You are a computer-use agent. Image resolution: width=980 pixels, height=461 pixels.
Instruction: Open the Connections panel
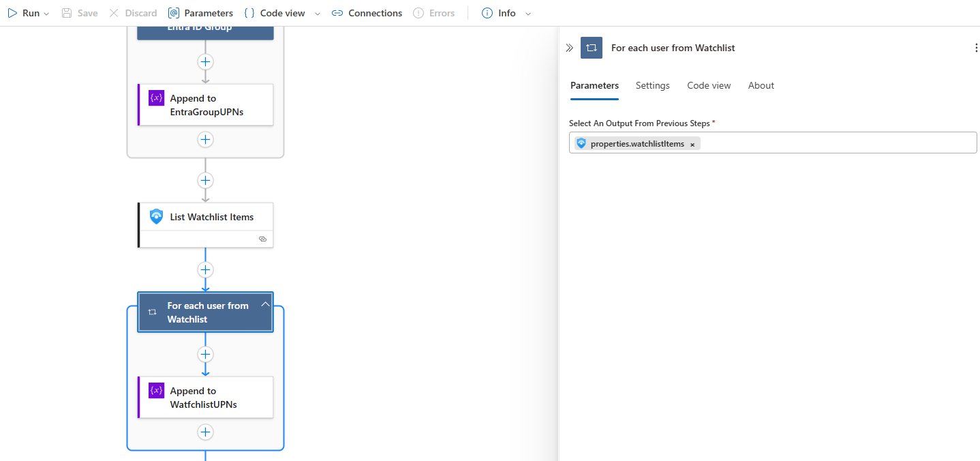[x=367, y=13]
